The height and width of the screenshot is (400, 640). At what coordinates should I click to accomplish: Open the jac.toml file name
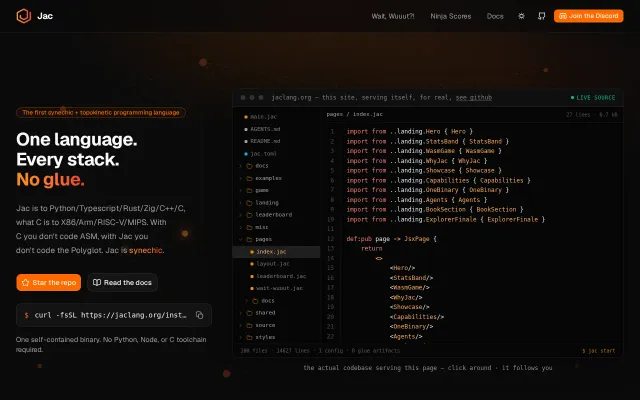point(263,154)
